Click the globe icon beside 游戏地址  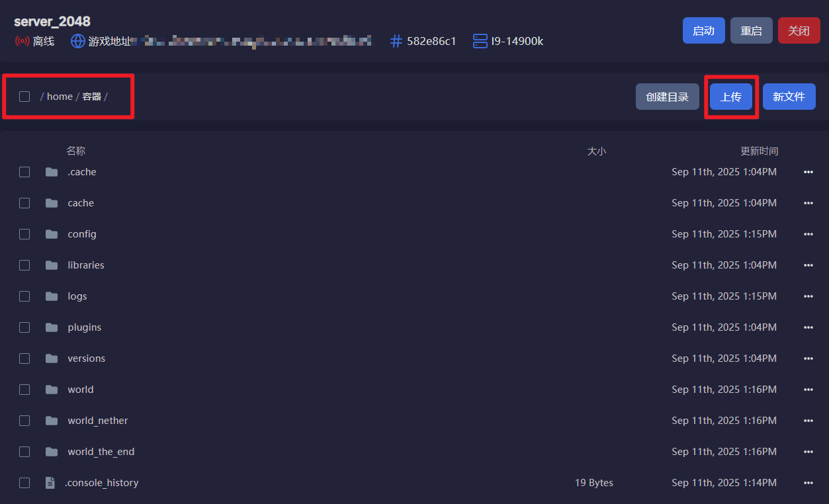tap(78, 41)
